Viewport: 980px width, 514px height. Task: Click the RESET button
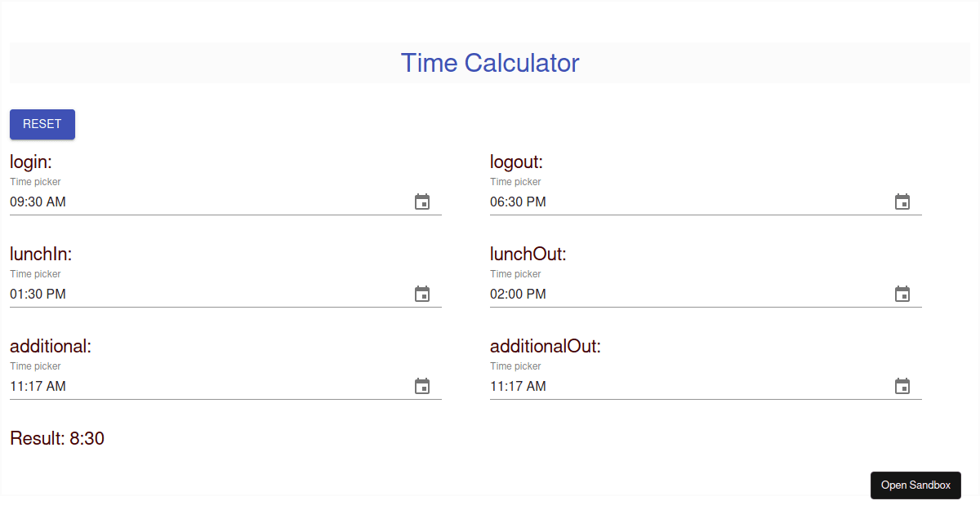(42, 124)
